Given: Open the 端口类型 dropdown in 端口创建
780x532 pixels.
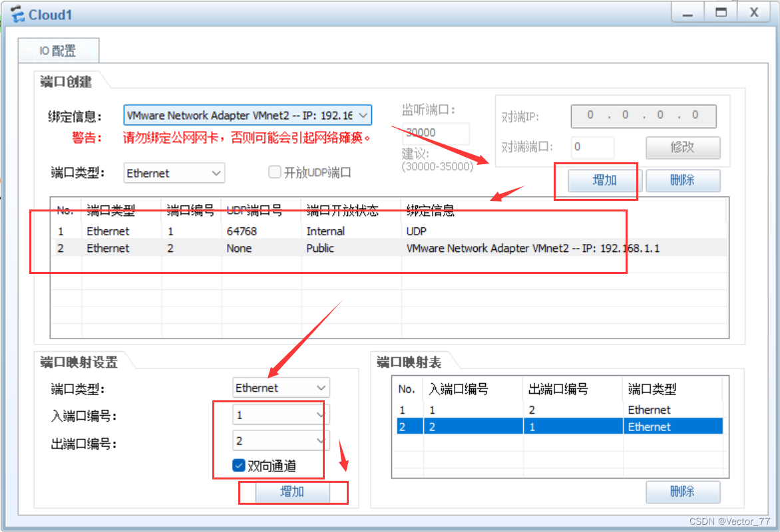Looking at the screenshot, I should [174, 173].
